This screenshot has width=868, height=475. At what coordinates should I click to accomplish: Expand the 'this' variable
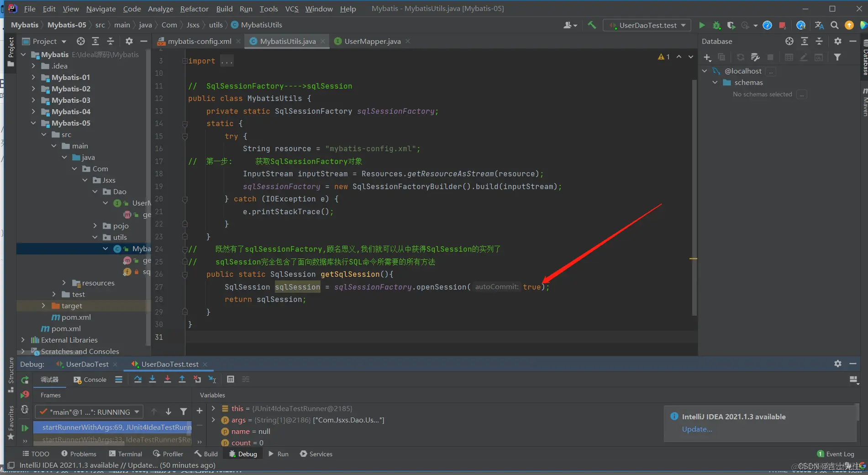coord(213,408)
